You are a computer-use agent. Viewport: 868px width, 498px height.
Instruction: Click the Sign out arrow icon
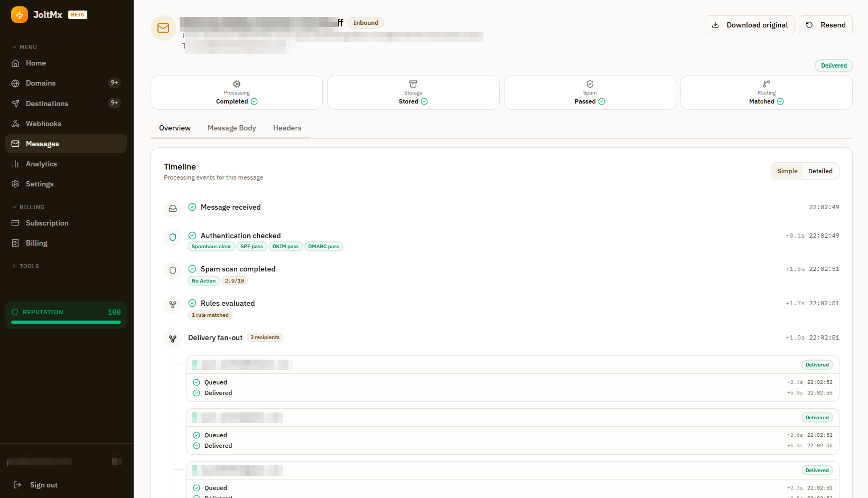click(17, 485)
